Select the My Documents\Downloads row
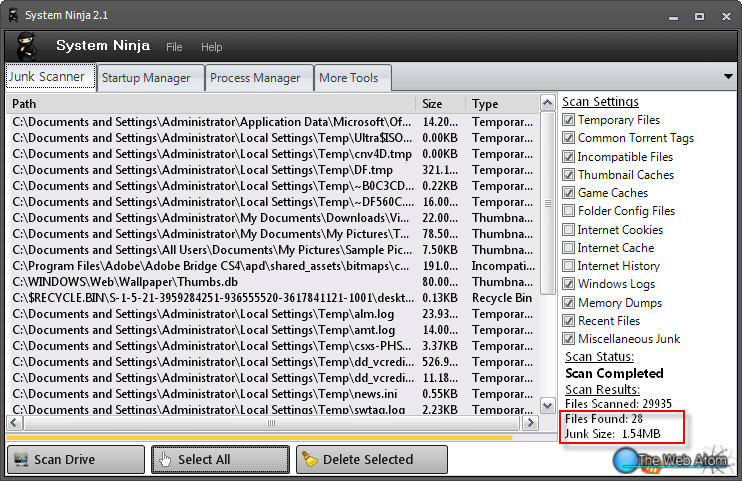Viewport: 742px width, 481px height. pyautogui.click(x=273, y=218)
